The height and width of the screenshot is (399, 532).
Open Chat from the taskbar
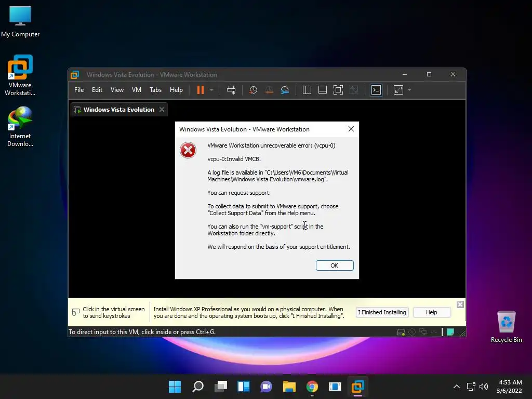(267, 387)
